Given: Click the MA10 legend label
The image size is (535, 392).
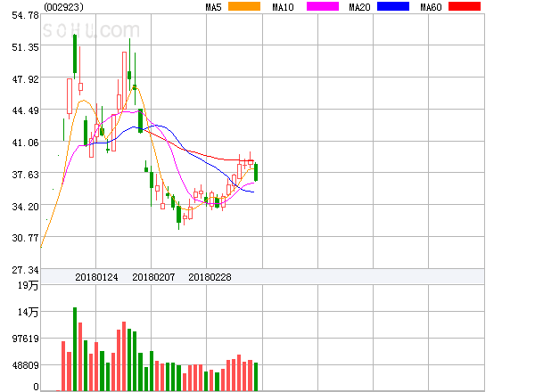Looking at the screenshot, I should tap(283, 7).
